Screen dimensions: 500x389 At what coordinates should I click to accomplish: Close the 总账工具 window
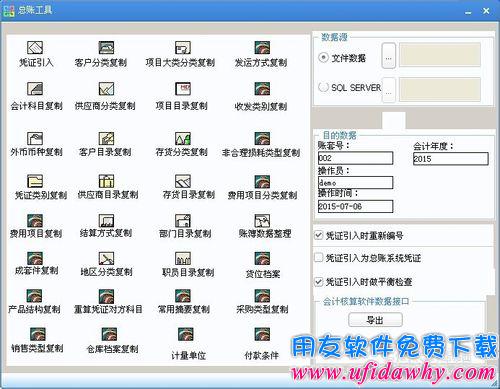tap(486, 11)
